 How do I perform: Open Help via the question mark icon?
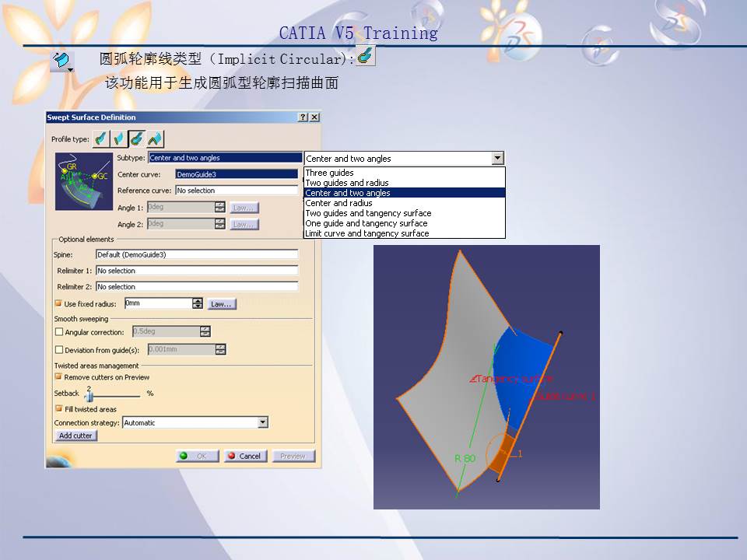pyautogui.click(x=304, y=117)
